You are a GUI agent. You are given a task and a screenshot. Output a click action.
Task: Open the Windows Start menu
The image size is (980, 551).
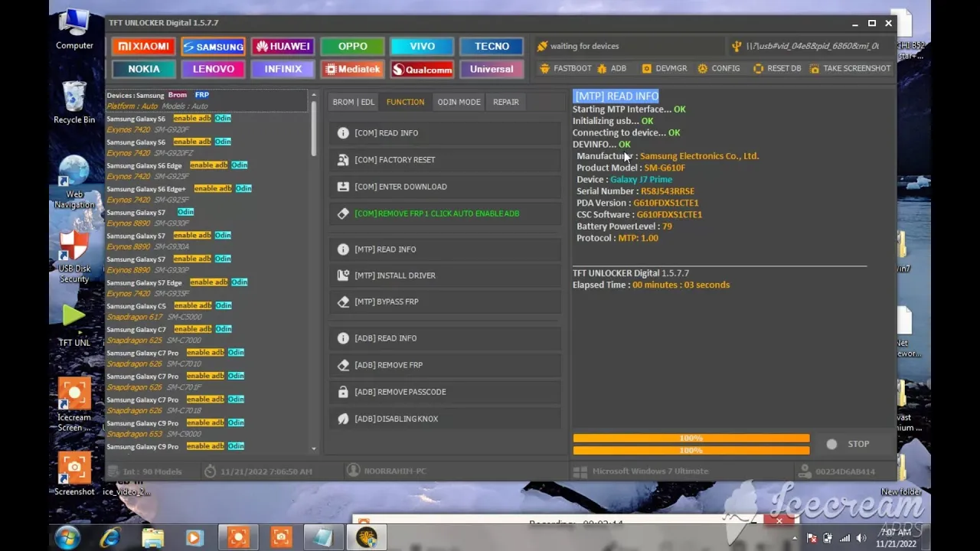67,537
